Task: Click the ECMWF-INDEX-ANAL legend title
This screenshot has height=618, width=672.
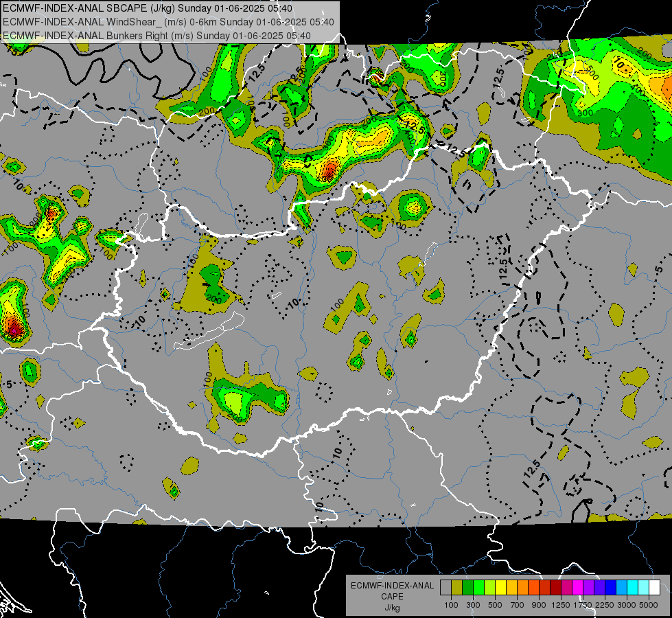Action: point(392,586)
